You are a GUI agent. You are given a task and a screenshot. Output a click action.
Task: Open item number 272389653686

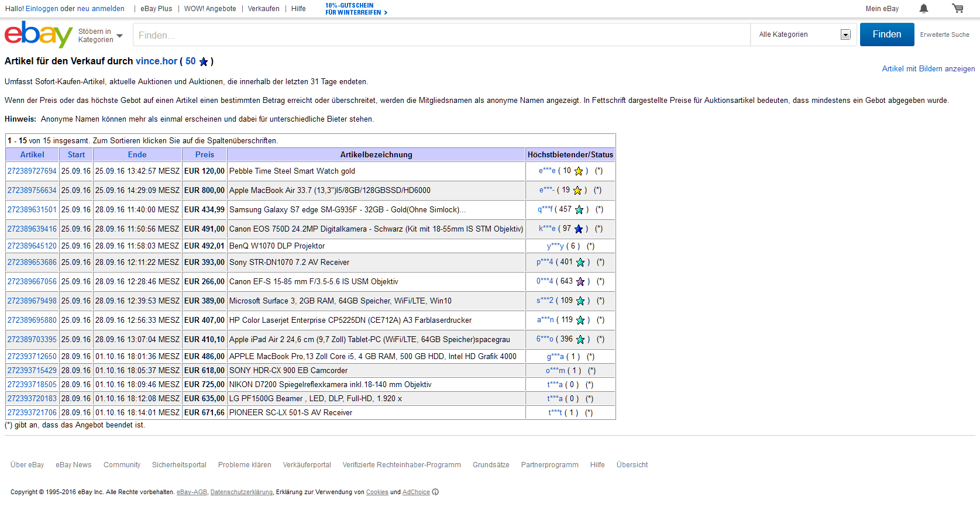click(32, 263)
